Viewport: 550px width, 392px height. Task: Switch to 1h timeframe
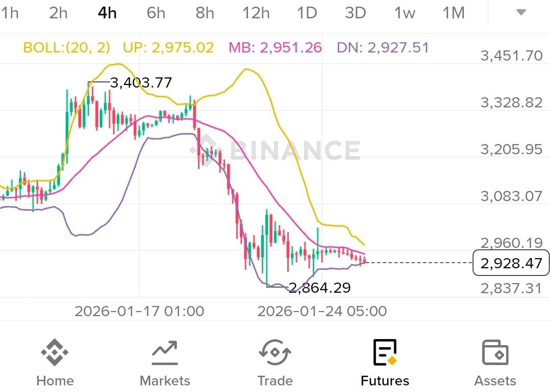pos(9,13)
